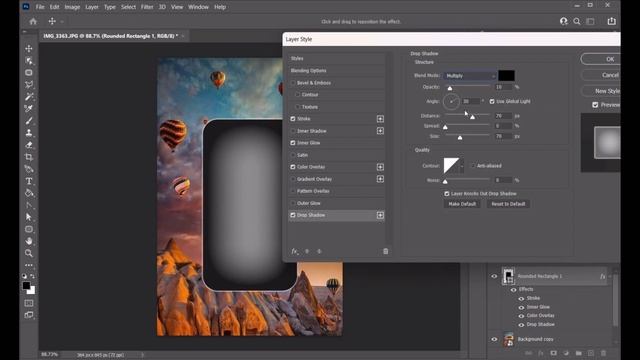
Task: Hide the Inner Glow effect in Layers panel
Action: (x=521, y=307)
